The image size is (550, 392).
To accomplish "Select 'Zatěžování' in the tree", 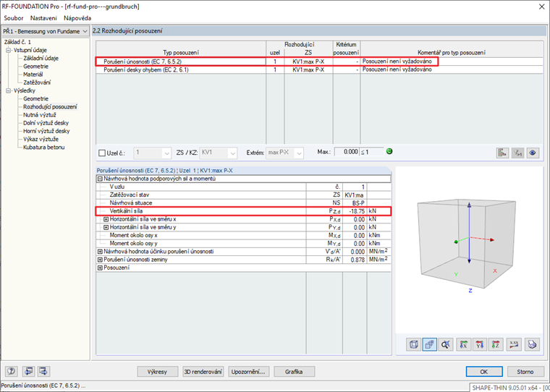I will pos(37,82).
